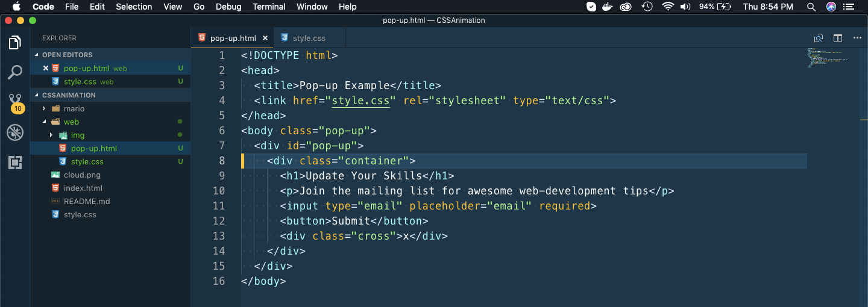Open root style.css in the explorer
Viewport: 868px width, 307px height.
(110, 215)
